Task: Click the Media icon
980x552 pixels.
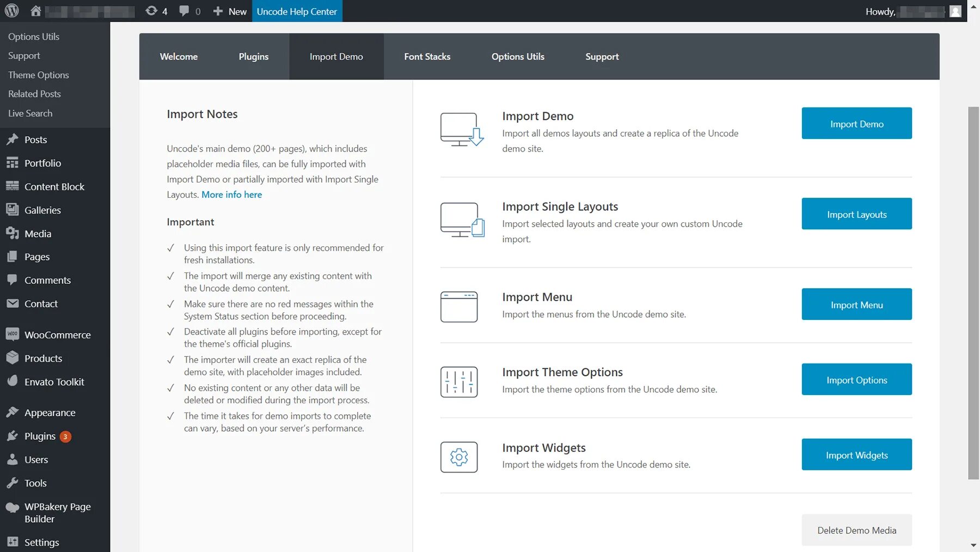Action: click(x=13, y=233)
